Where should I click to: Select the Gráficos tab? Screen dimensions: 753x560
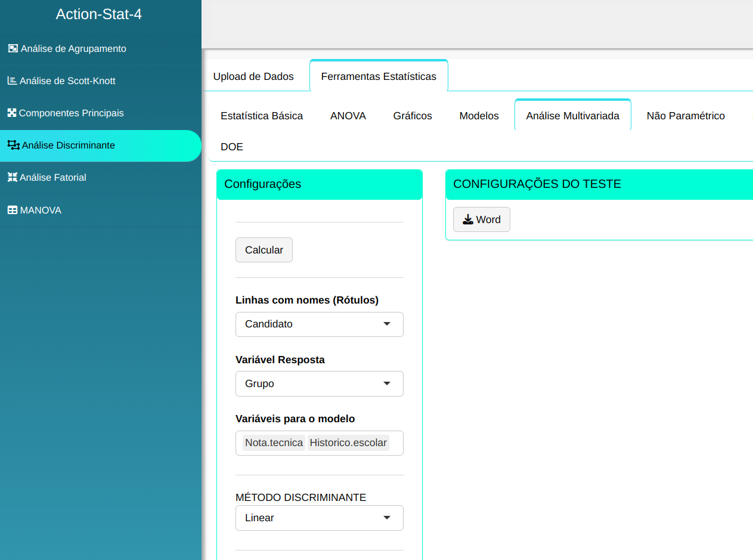click(413, 116)
